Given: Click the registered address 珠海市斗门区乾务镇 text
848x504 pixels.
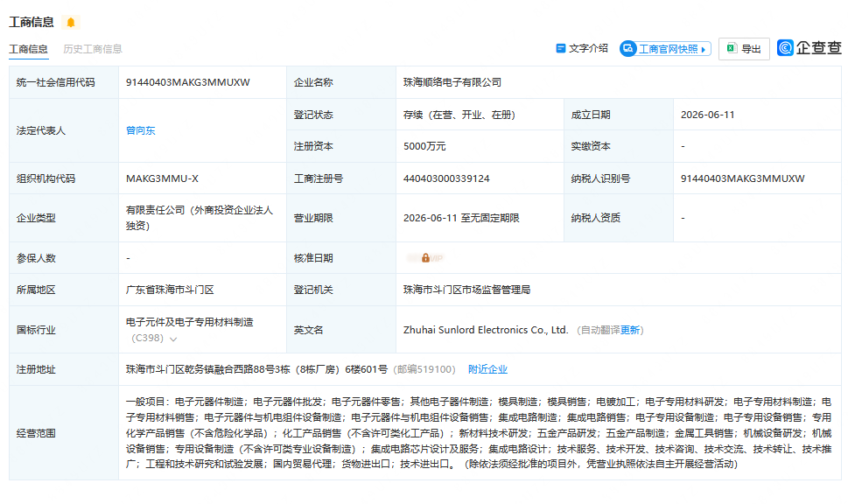Looking at the screenshot, I should pyautogui.click(x=257, y=369).
